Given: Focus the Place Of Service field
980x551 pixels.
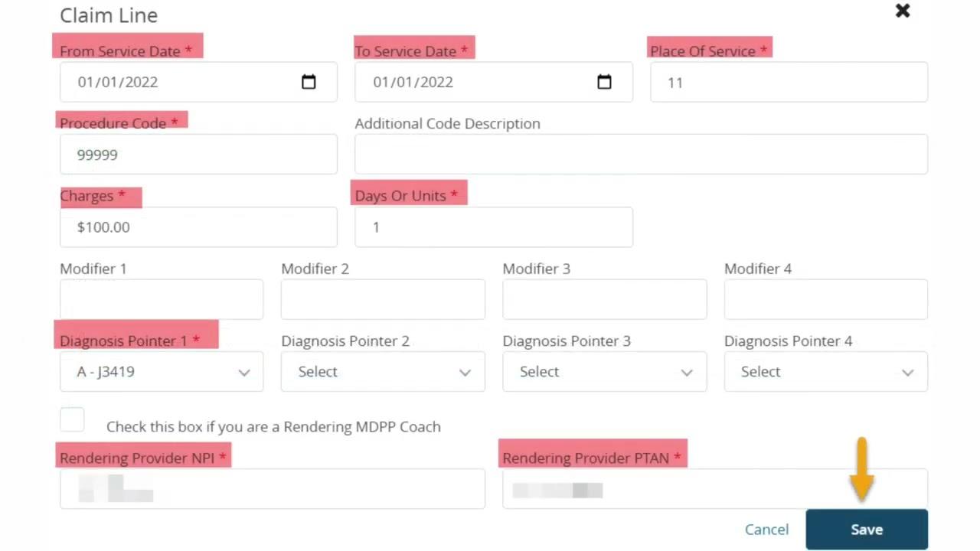Looking at the screenshot, I should tap(789, 82).
